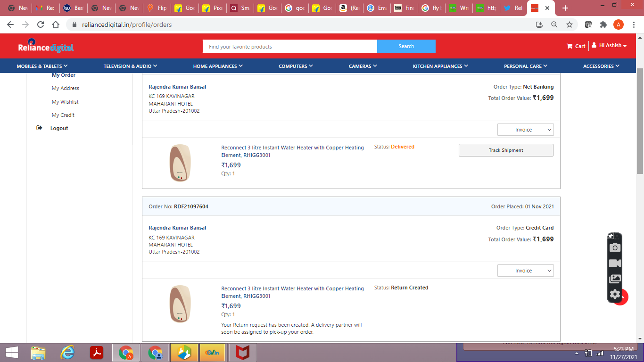The width and height of the screenshot is (644, 362).
Task: Click the extension icon left of puzzle piece
Action: coord(588,25)
